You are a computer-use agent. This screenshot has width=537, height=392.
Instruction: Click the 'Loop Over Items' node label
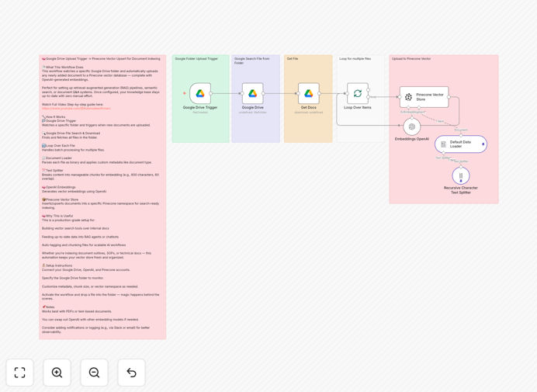pos(358,108)
